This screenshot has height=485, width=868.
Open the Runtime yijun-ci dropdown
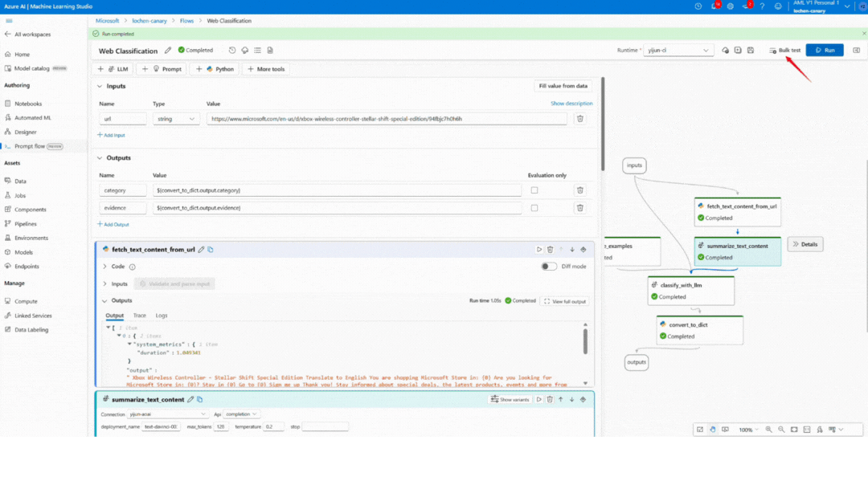[x=678, y=51]
